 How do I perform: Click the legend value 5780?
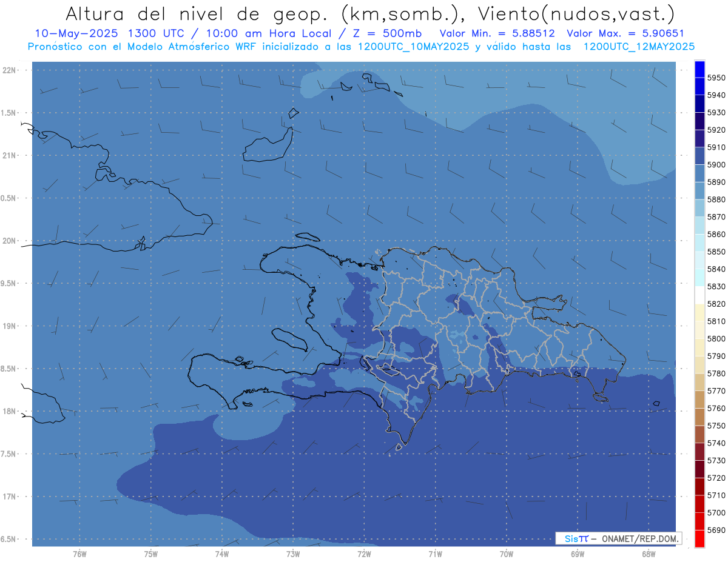click(x=716, y=373)
